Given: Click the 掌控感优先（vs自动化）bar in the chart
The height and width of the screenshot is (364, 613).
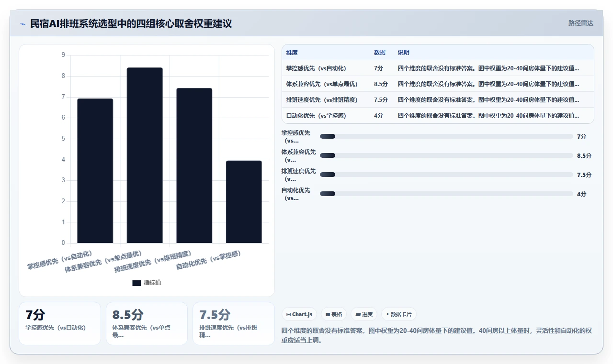Looking at the screenshot, I should (95, 171).
